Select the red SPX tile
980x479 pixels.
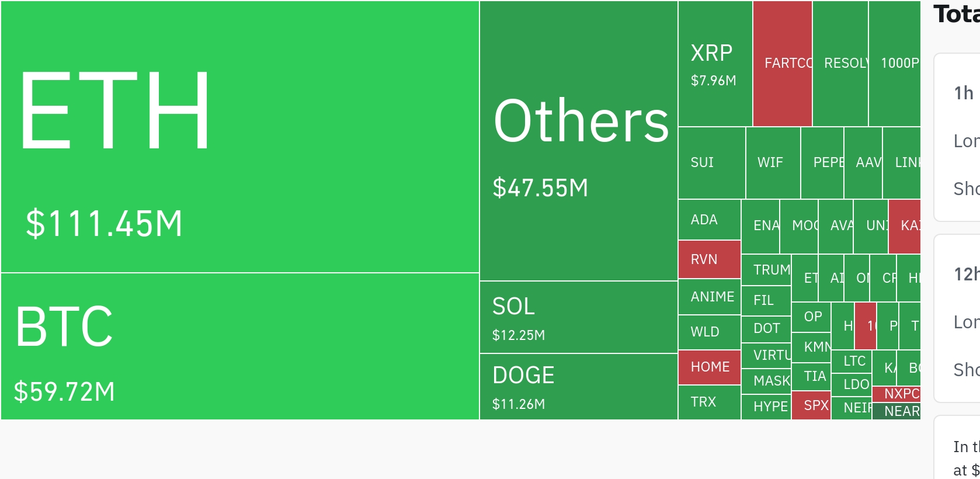[x=811, y=405]
